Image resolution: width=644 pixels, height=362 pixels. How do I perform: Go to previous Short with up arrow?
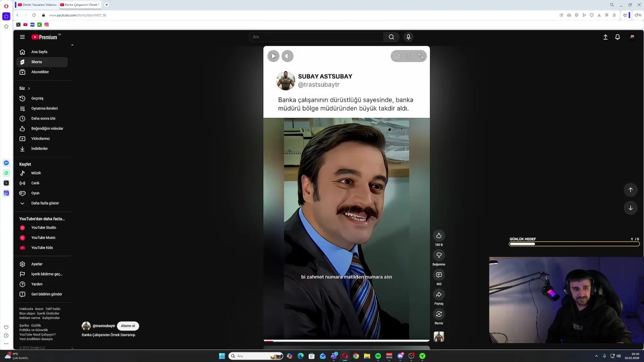630,190
